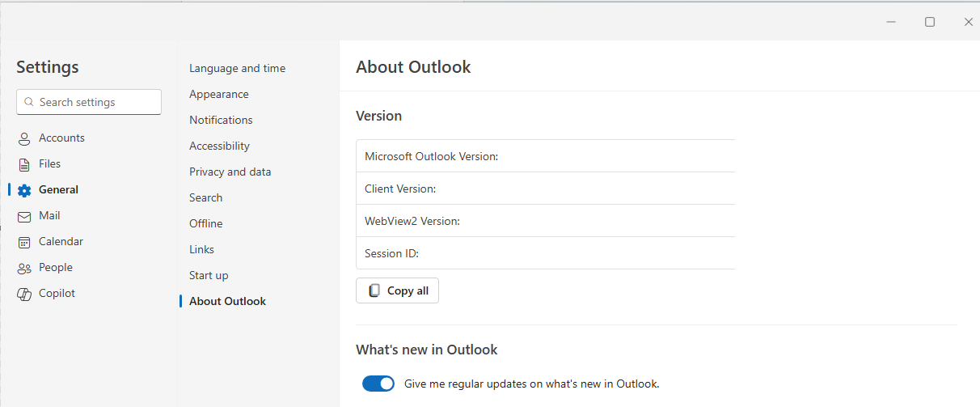The image size is (980, 407).
Task: Open Privacy and data settings
Action: (x=230, y=172)
